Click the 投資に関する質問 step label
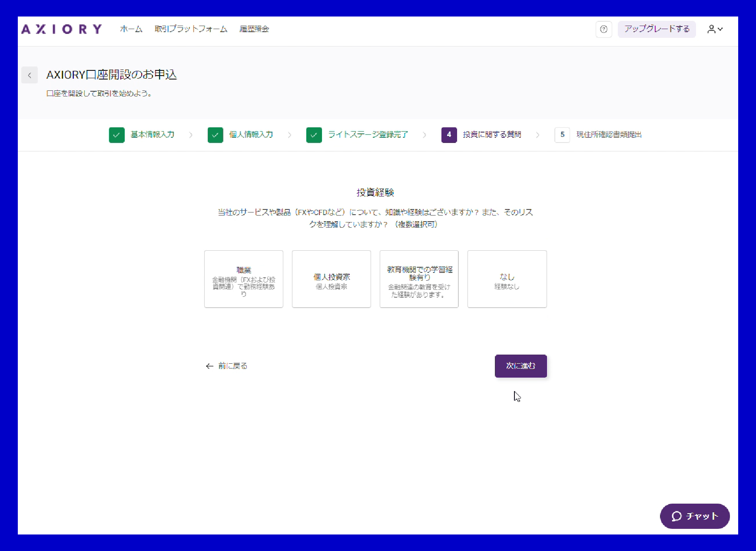This screenshot has width=756, height=551. coord(492,135)
